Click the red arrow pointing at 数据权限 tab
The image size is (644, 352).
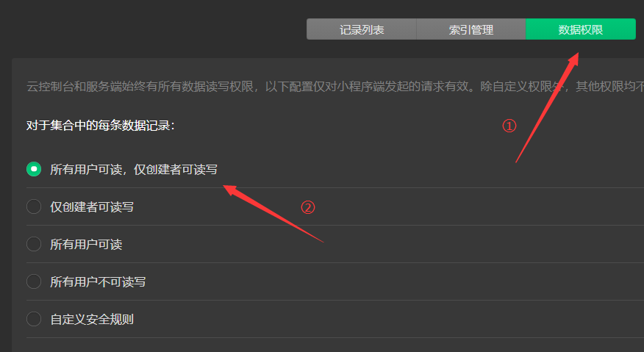click(x=548, y=107)
